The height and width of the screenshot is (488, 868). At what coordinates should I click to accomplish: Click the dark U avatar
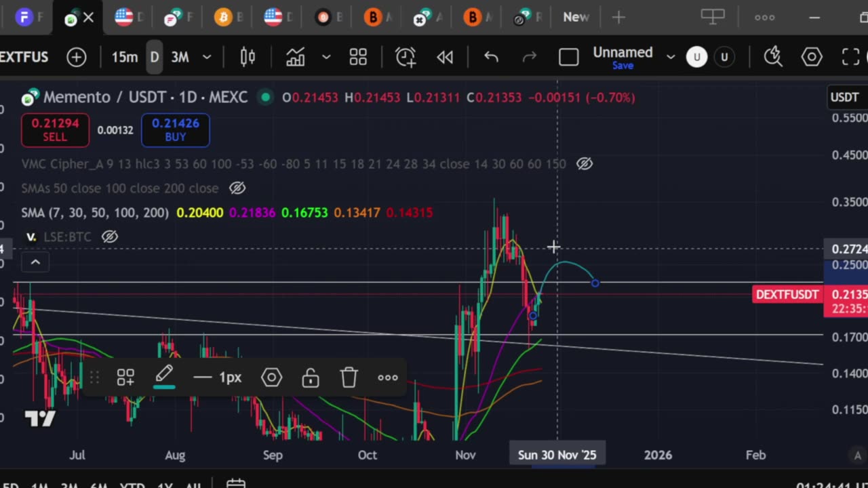pyautogui.click(x=724, y=58)
